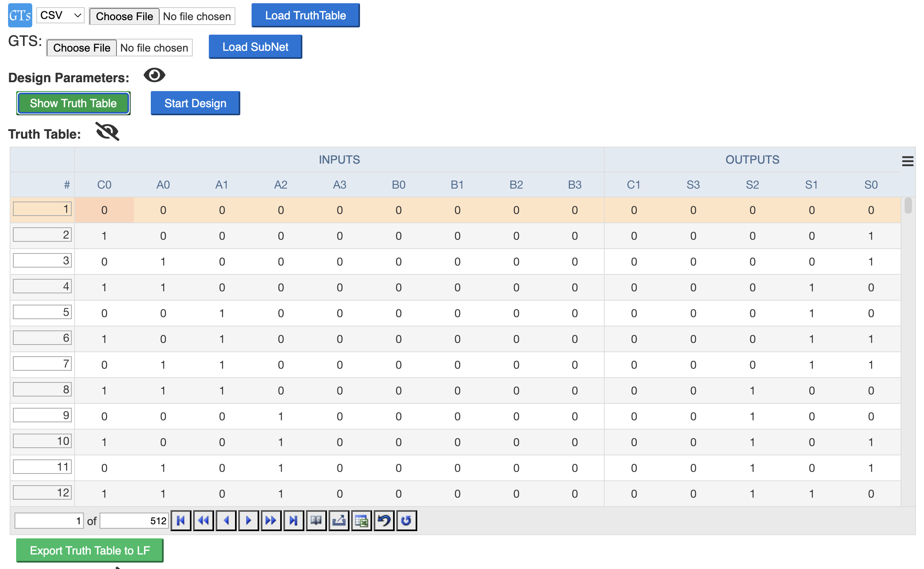Click the rewind double arrow pager icon
Viewport: 924px width, 569px height.
coord(204,521)
